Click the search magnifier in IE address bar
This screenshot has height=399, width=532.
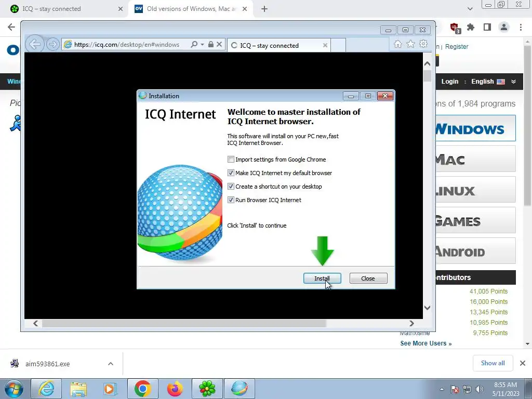coord(194,45)
